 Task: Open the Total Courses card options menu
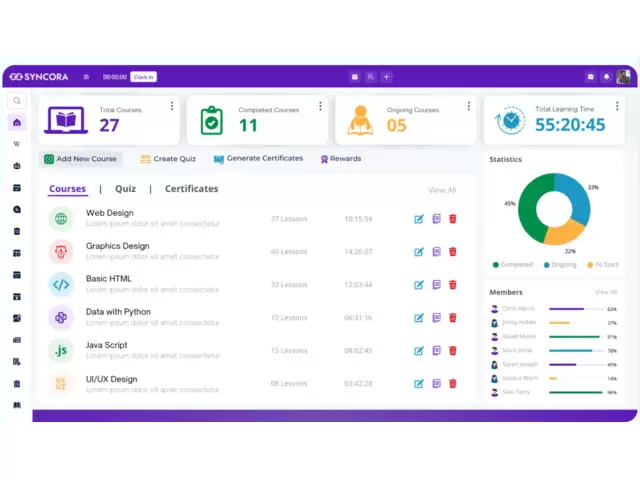(x=171, y=106)
